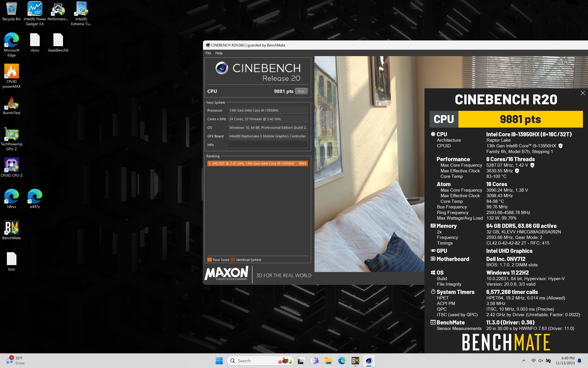Open the File menu in Cinebench
This screenshot has height=368, width=588.
208,53
